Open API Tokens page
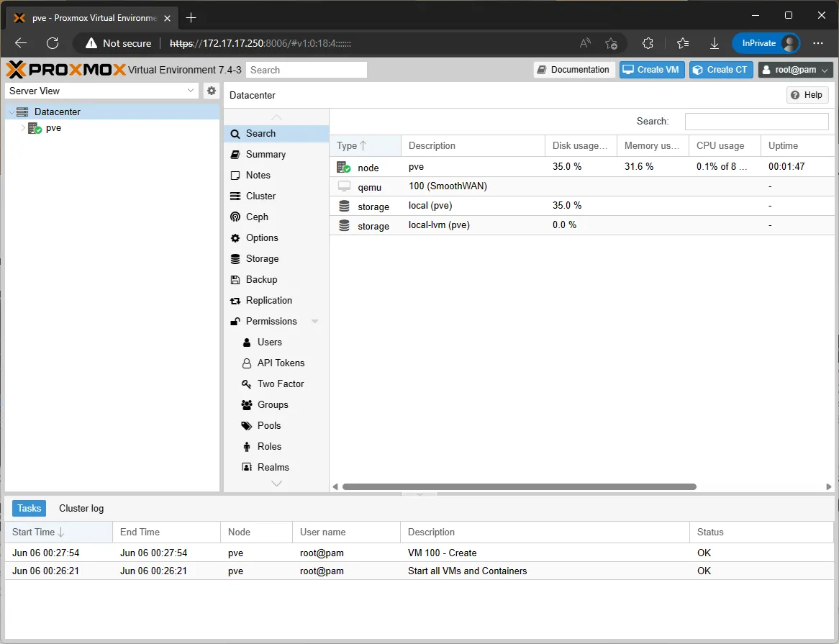 click(276, 363)
